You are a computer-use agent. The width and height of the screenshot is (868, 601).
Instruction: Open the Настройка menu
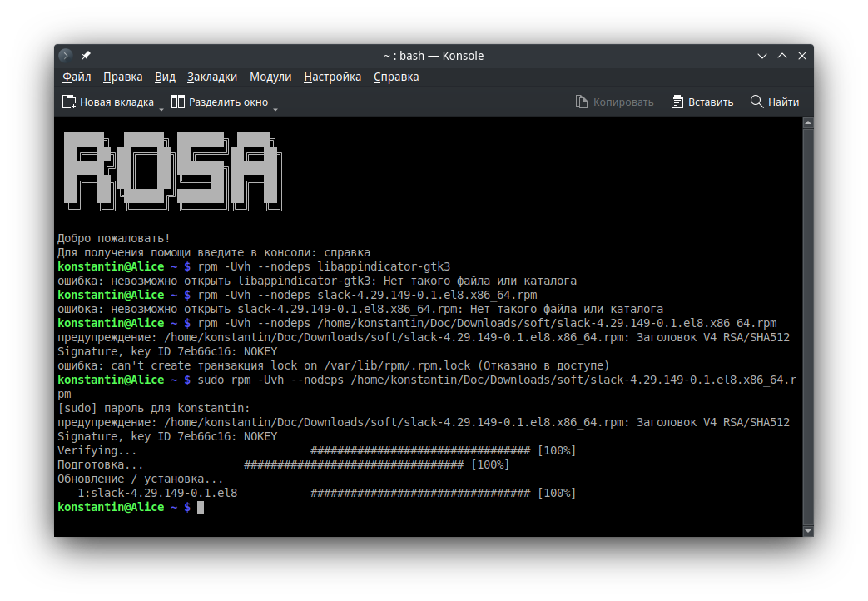click(332, 77)
